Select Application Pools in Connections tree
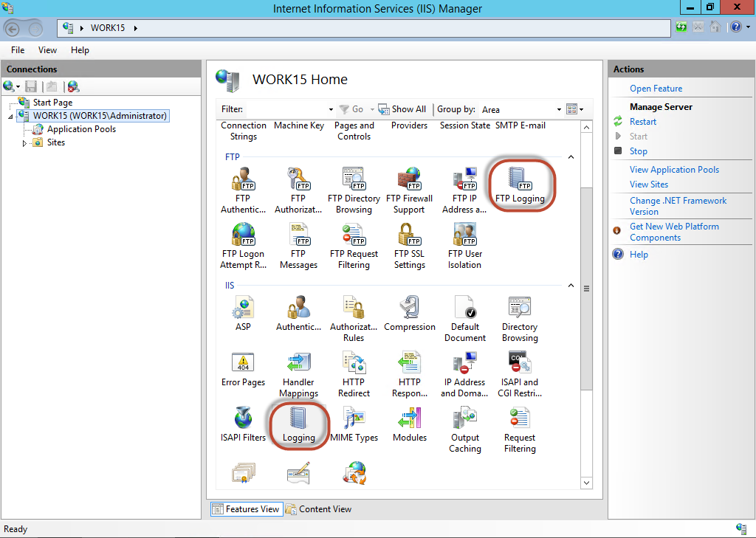 [81, 129]
